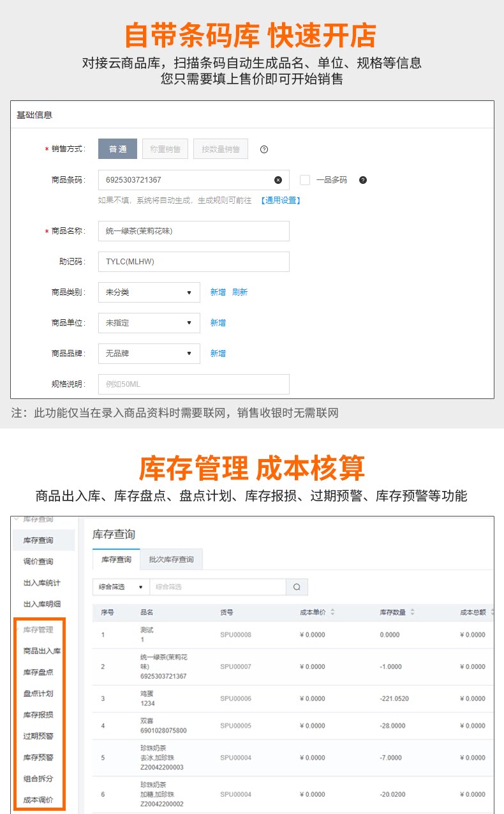504x814 pixels.
Task: Switch to the 库存查询 tab
Action: tap(116, 559)
